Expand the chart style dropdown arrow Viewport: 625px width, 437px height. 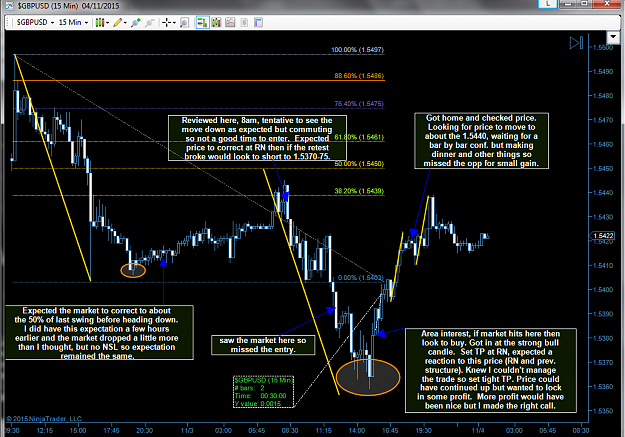pyautogui.click(x=108, y=23)
